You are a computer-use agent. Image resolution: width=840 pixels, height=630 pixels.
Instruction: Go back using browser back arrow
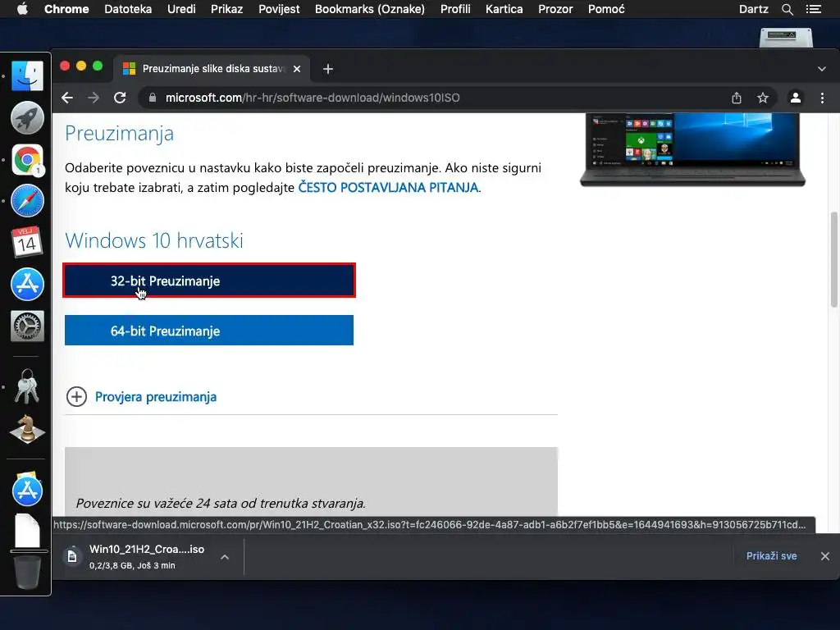pyautogui.click(x=67, y=98)
